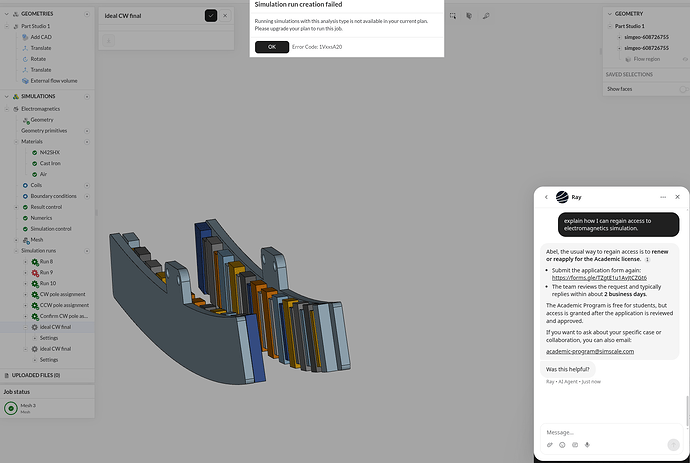Collapse the SIMULATIONS section chevron

[x=7, y=96]
